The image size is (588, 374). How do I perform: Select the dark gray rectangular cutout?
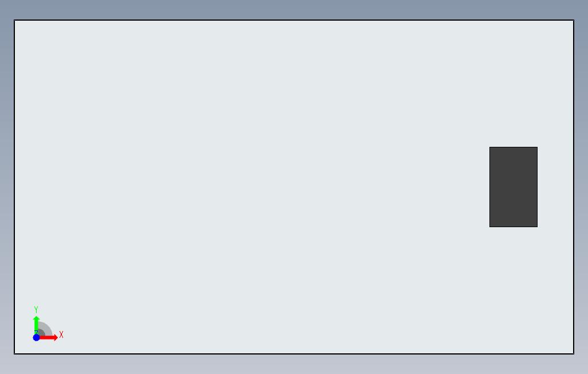tap(513, 187)
